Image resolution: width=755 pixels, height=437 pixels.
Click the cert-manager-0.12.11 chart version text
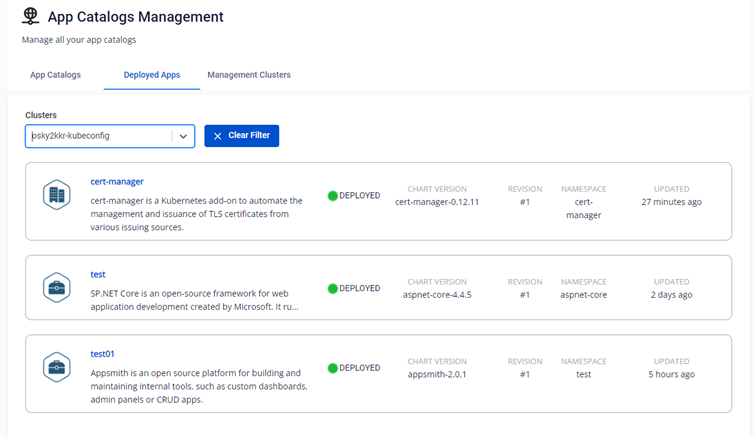(x=437, y=201)
